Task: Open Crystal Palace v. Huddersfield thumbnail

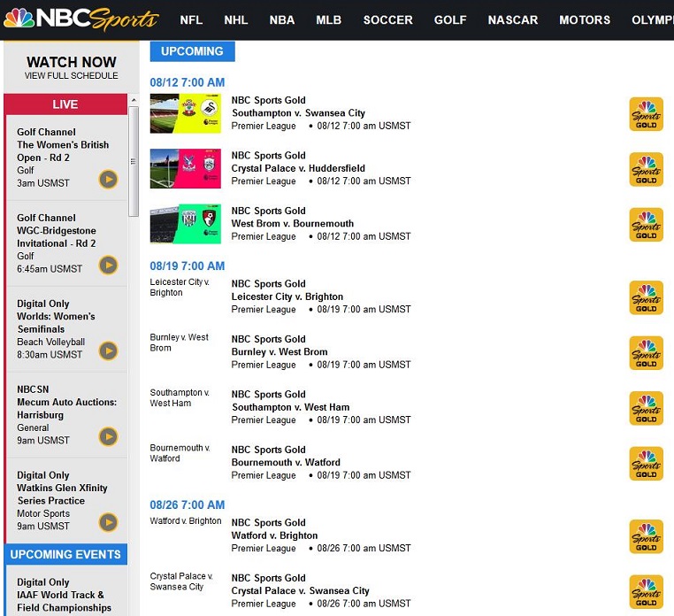Action: pyautogui.click(x=185, y=169)
